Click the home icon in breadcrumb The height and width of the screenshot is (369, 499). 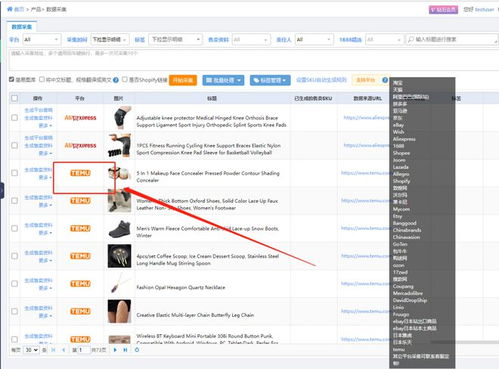pyautogui.click(x=10, y=9)
